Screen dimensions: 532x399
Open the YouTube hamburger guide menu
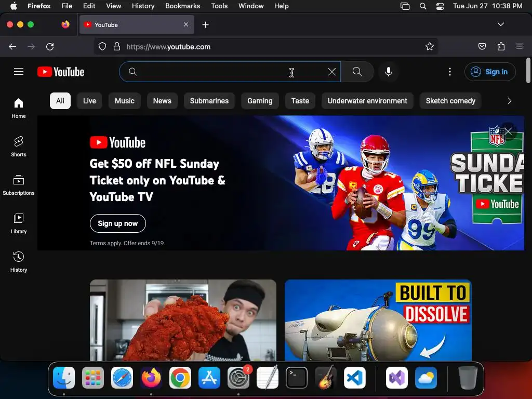click(19, 72)
